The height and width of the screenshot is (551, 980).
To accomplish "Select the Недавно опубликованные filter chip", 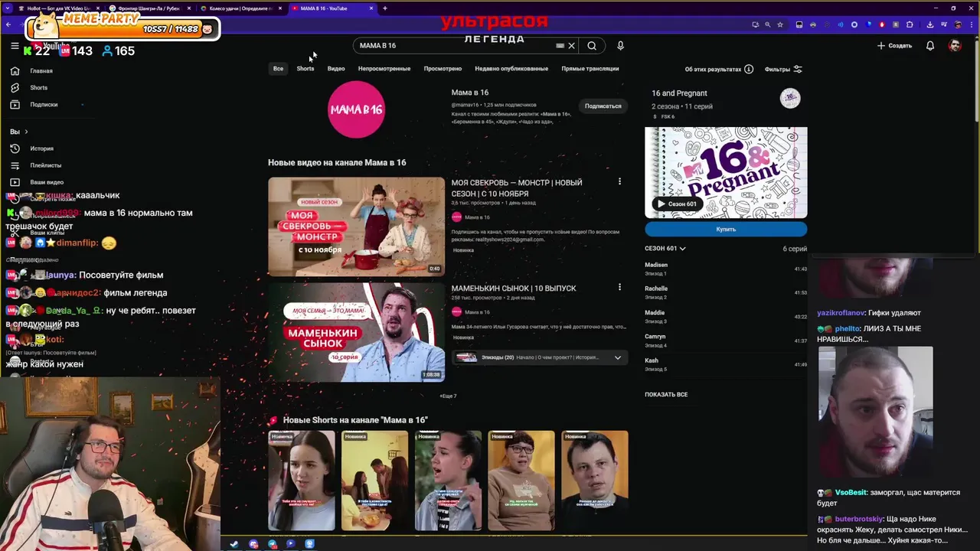I will [x=511, y=69].
